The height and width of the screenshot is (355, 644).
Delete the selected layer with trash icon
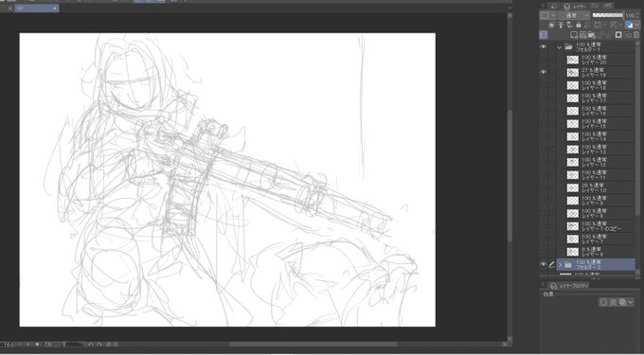636,35
